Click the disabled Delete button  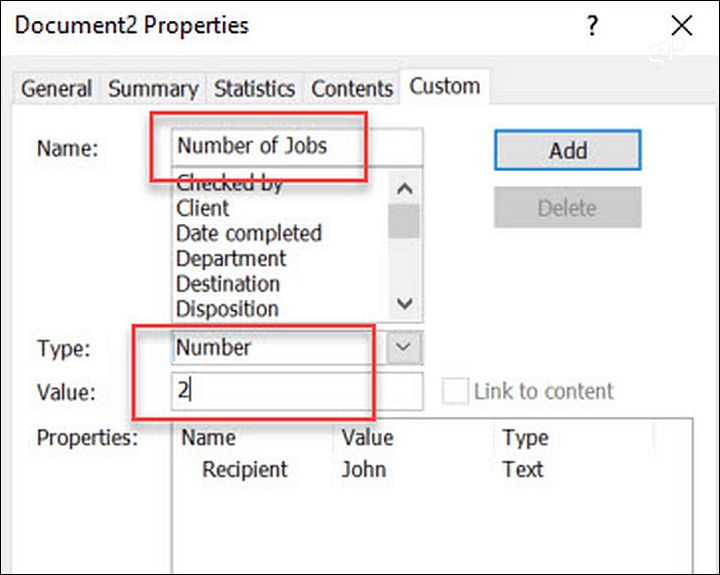(x=568, y=208)
